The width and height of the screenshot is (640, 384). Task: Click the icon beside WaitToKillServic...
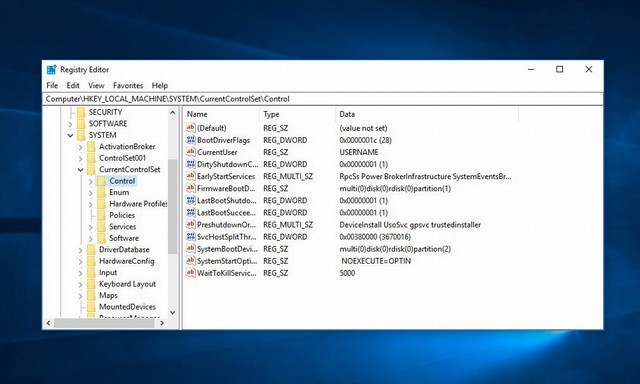pyautogui.click(x=191, y=273)
